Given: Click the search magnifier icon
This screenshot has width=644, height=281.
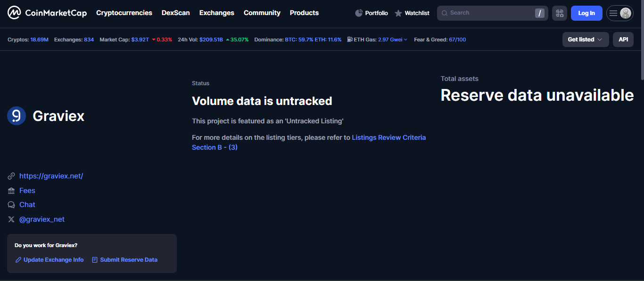Looking at the screenshot, I should pos(445,13).
